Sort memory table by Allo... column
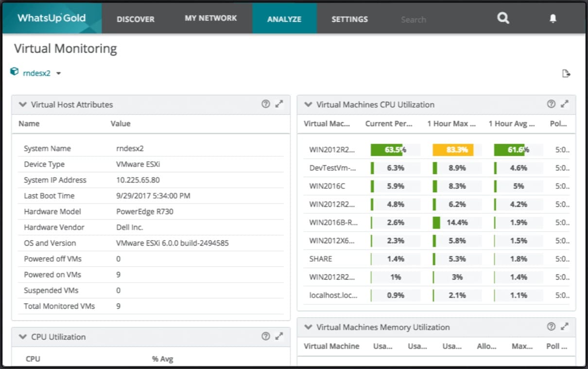 click(486, 346)
